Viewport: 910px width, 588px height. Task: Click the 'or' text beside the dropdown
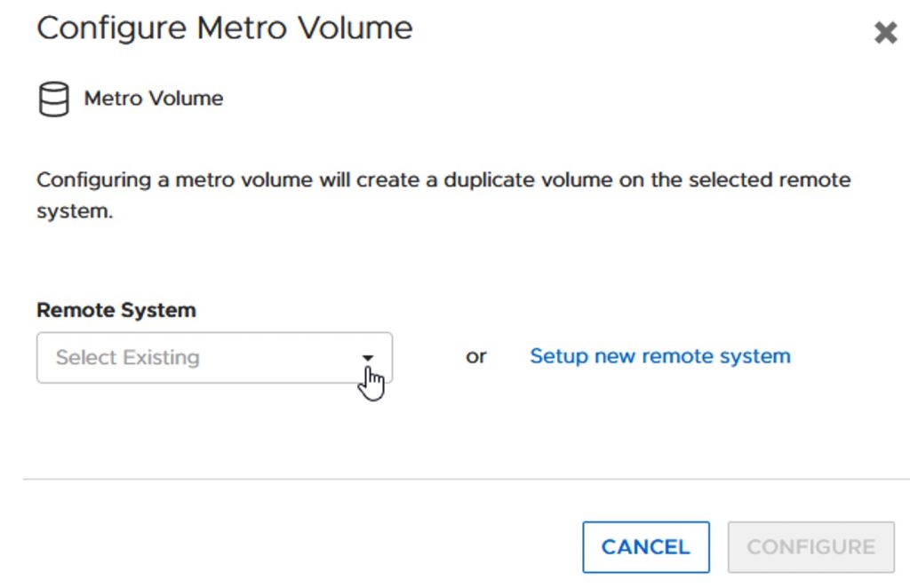pos(476,356)
